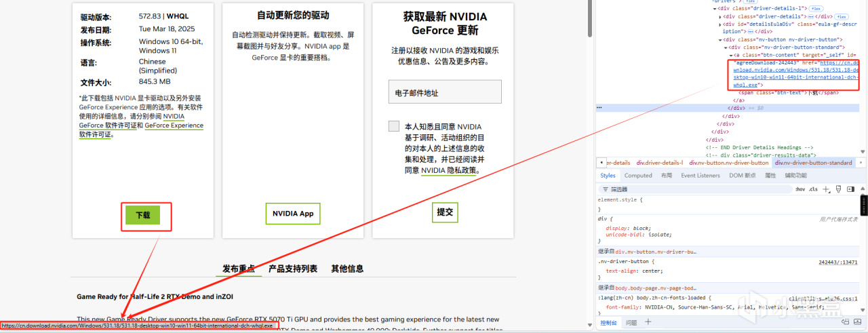This screenshot has height=333, width=868.
Task: Switch to the 其他信息 tab
Action: [x=347, y=269]
